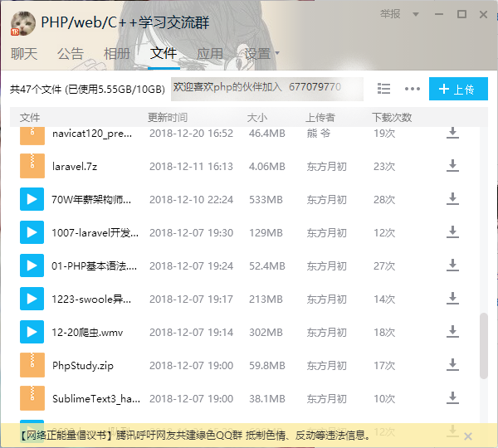Switch to the 聊天 tab
The width and height of the screenshot is (498, 448).
tap(24, 53)
